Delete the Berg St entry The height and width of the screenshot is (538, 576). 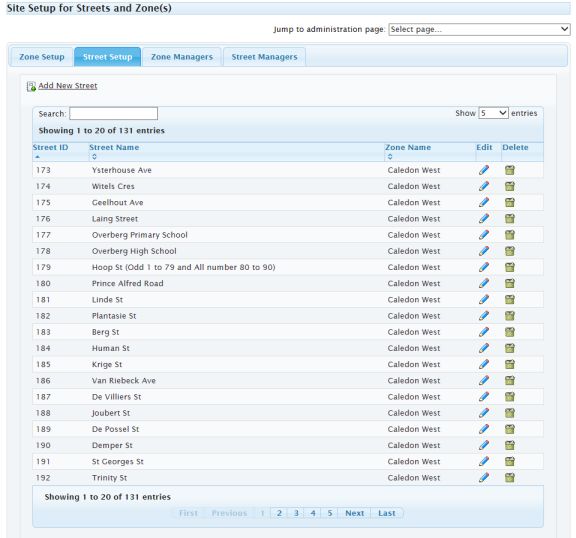point(510,332)
